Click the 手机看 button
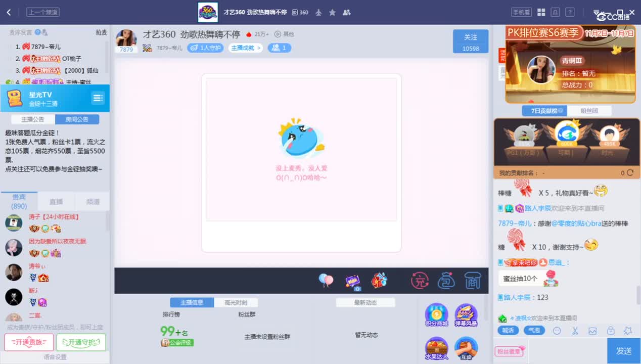 point(521,12)
